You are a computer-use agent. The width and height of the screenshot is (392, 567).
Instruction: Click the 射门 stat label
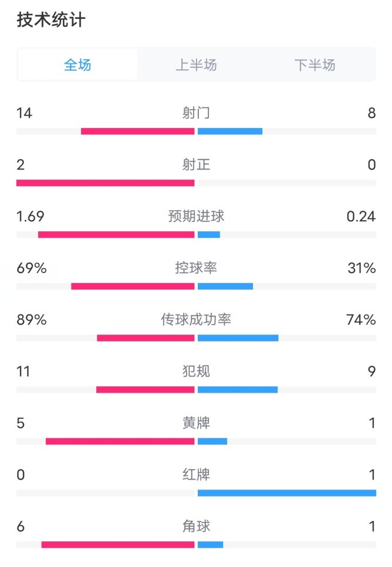coord(196,113)
